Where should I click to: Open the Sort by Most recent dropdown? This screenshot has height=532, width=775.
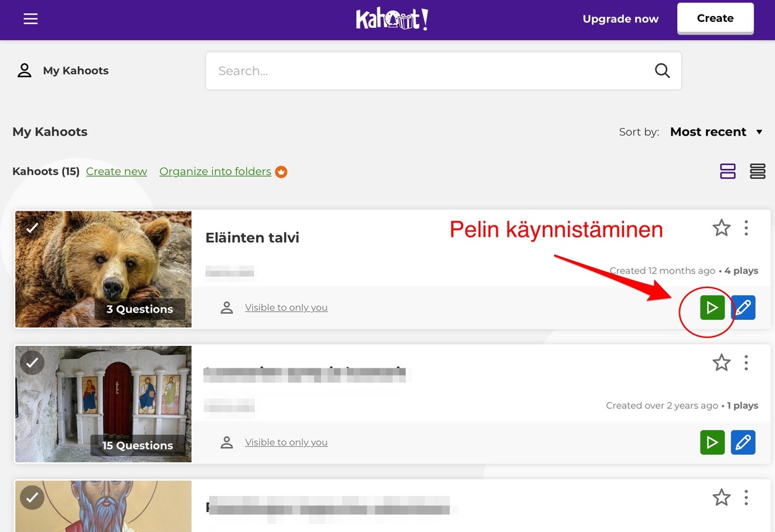click(x=716, y=132)
